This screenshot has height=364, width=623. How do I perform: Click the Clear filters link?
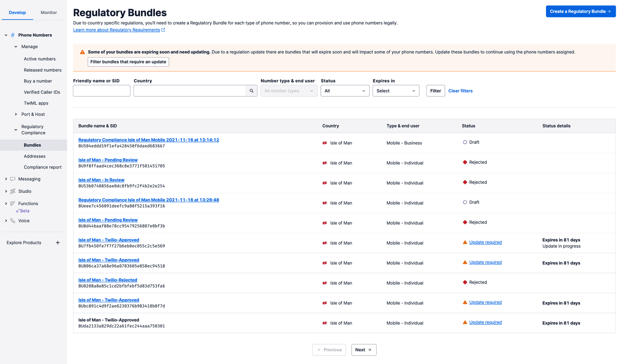(460, 91)
